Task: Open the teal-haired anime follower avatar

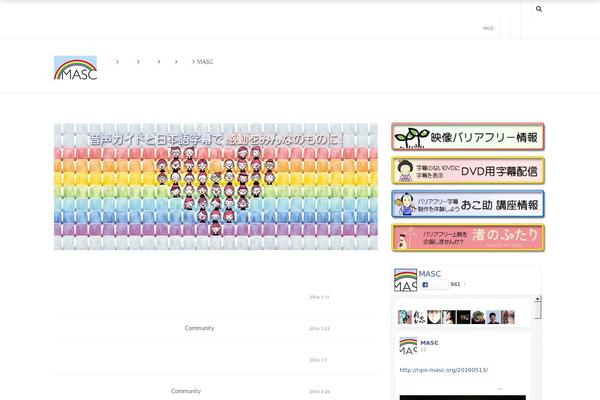Action: coord(404,317)
